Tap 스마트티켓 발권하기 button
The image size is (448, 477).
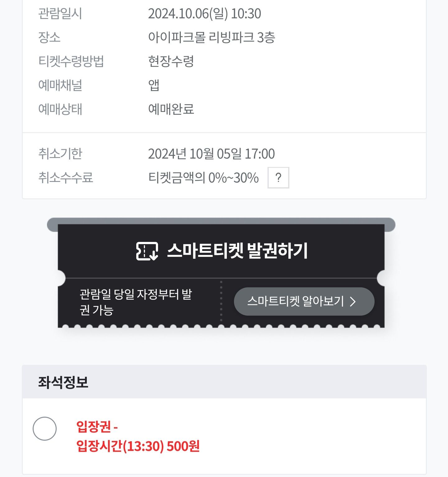(221, 251)
